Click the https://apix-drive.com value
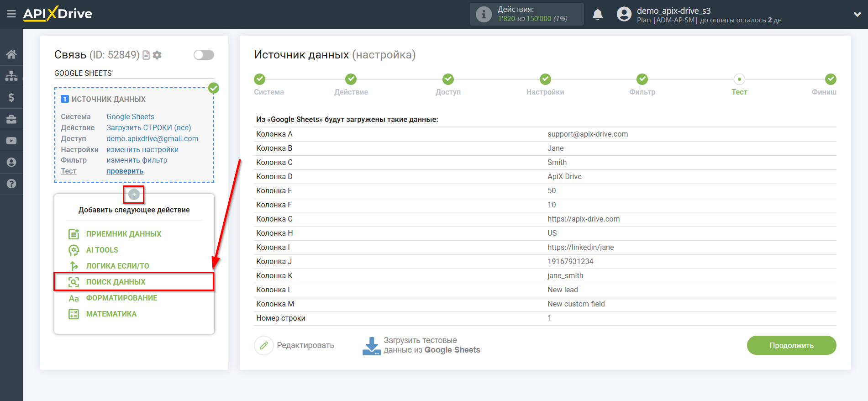The width and height of the screenshot is (868, 401). [x=584, y=219]
